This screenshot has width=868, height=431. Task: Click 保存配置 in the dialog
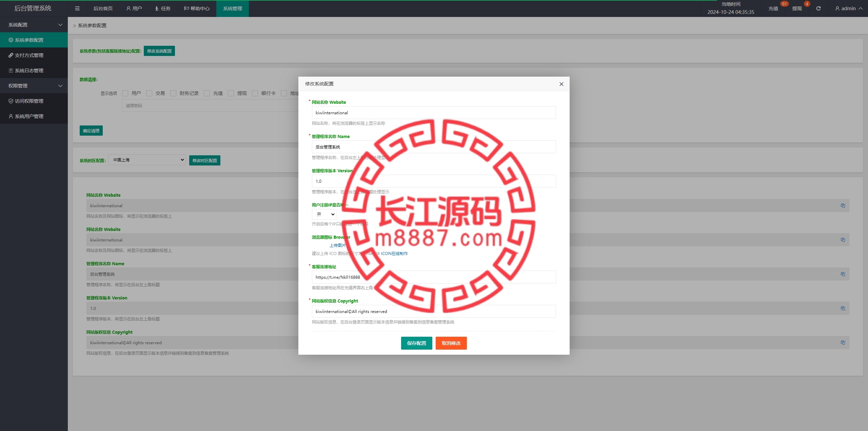point(417,343)
